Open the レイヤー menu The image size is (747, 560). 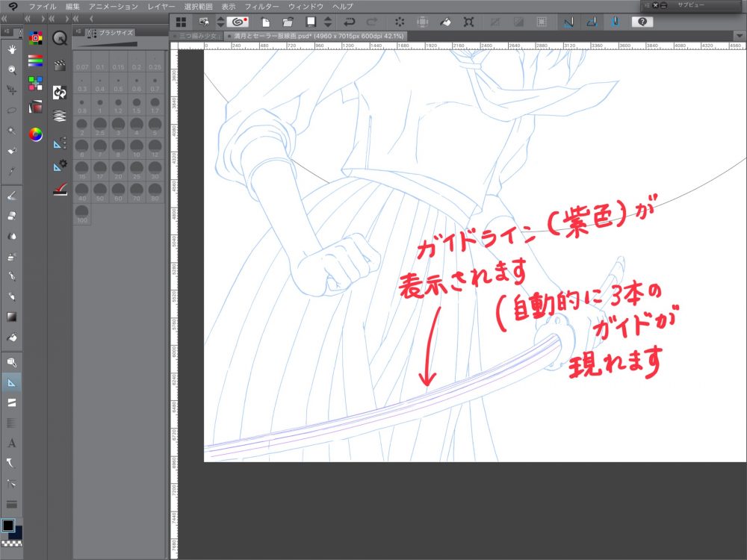[x=161, y=7]
